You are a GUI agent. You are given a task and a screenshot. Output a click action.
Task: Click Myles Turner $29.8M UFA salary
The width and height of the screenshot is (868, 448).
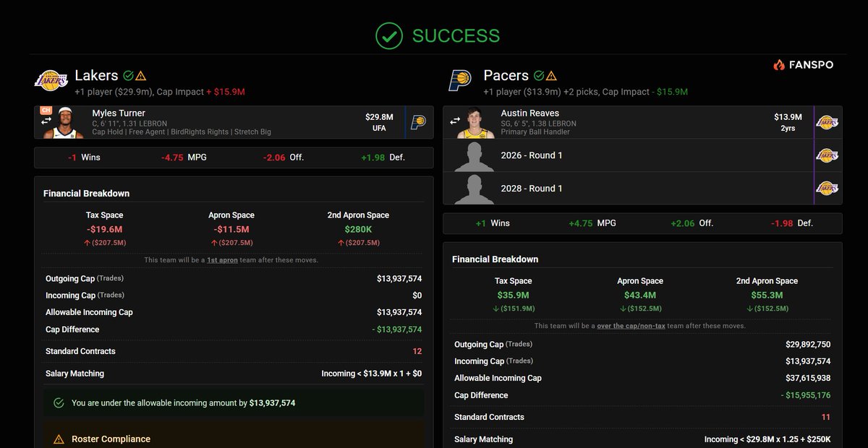379,122
